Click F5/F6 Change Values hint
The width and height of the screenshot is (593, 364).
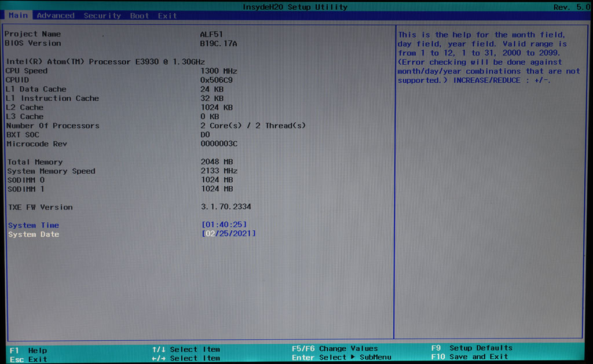tap(335, 348)
